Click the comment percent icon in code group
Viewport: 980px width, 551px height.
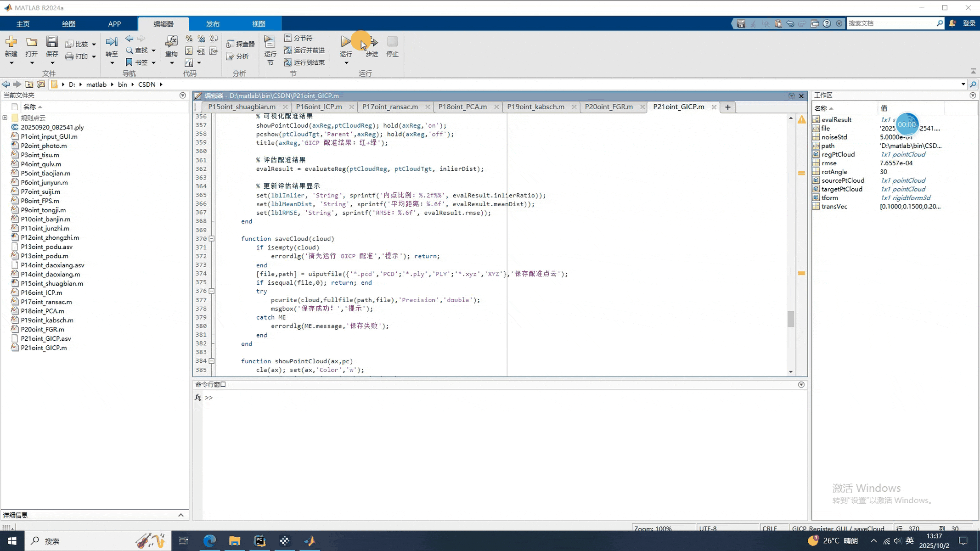click(x=189, y=39)
